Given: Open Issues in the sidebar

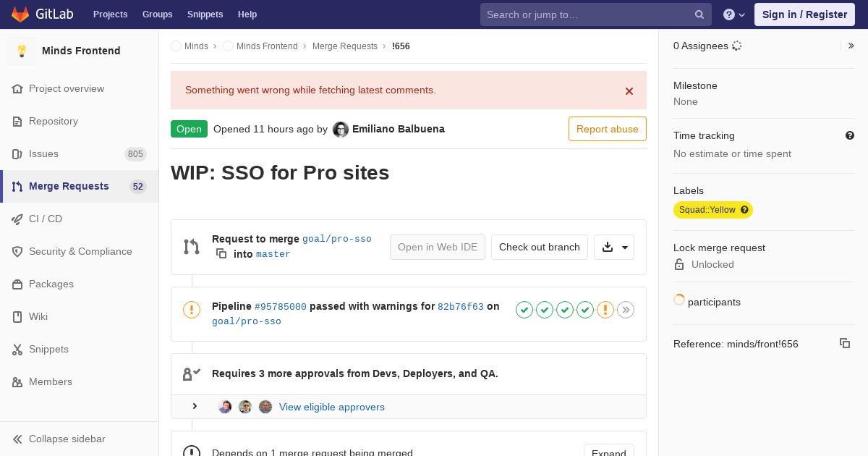Looking at the screenshot, I should tap(80, 154).
